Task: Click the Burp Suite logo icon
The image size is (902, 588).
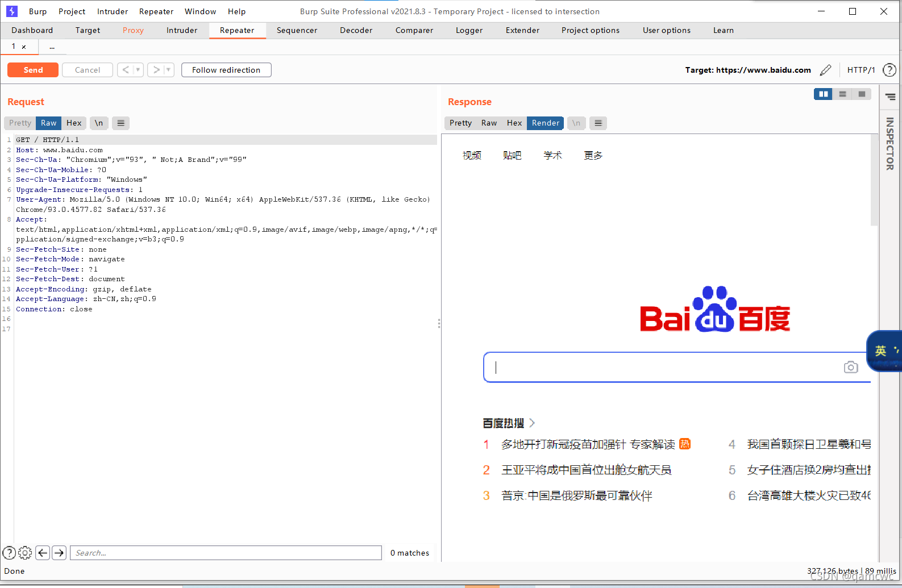Action: [x=12, y=11]
